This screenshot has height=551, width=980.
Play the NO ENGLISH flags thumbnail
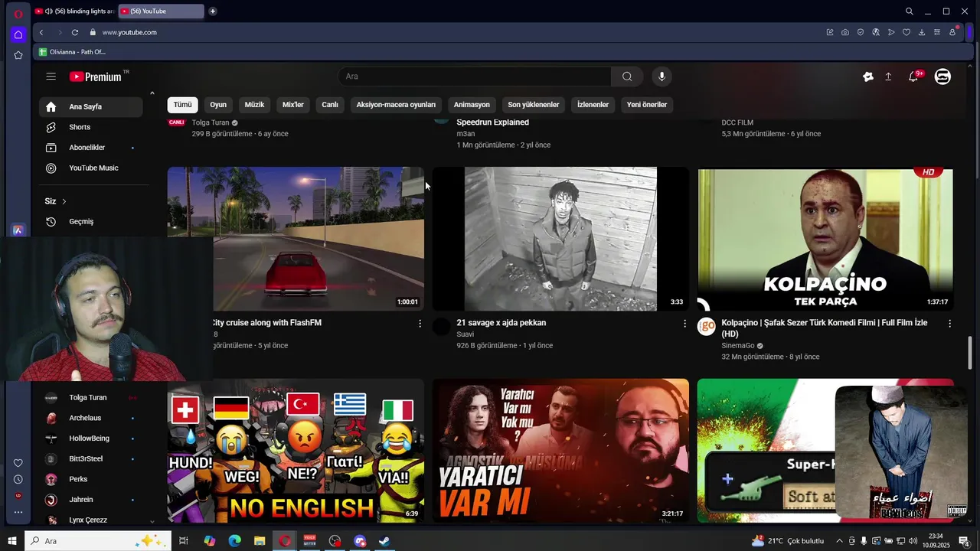pyautogui.click(x=296, y=451)
